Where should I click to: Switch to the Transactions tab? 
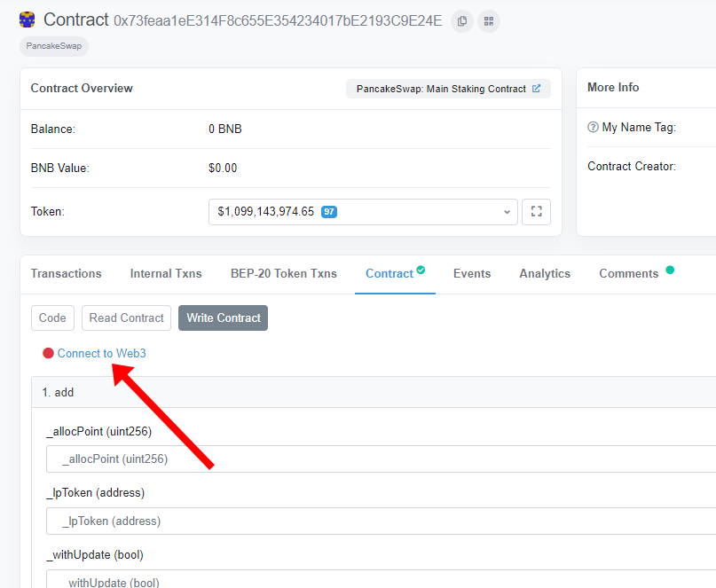coord(67,273)
